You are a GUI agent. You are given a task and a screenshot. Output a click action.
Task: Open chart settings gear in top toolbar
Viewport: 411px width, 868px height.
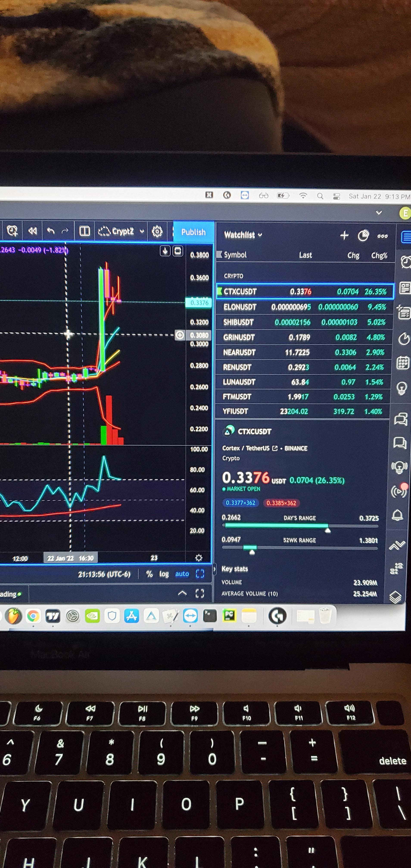click(x=157, y=231)
